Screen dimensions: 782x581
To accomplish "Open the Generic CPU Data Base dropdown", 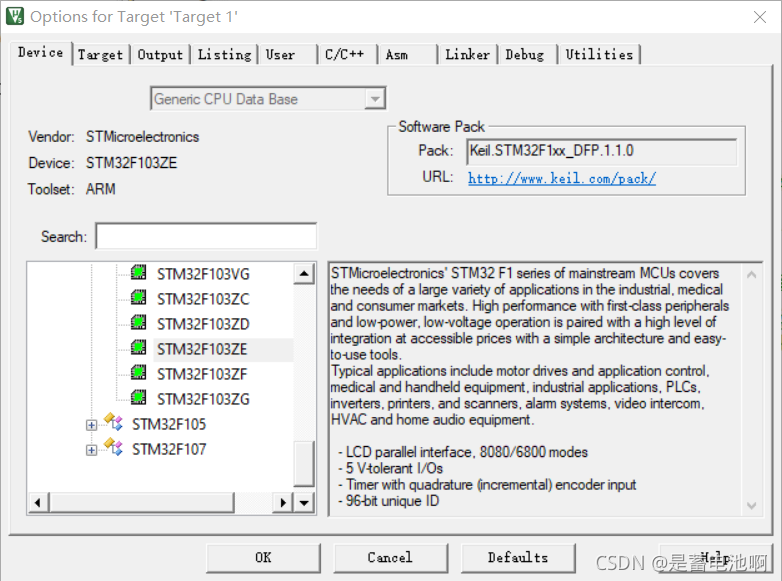I will [375, 99].
